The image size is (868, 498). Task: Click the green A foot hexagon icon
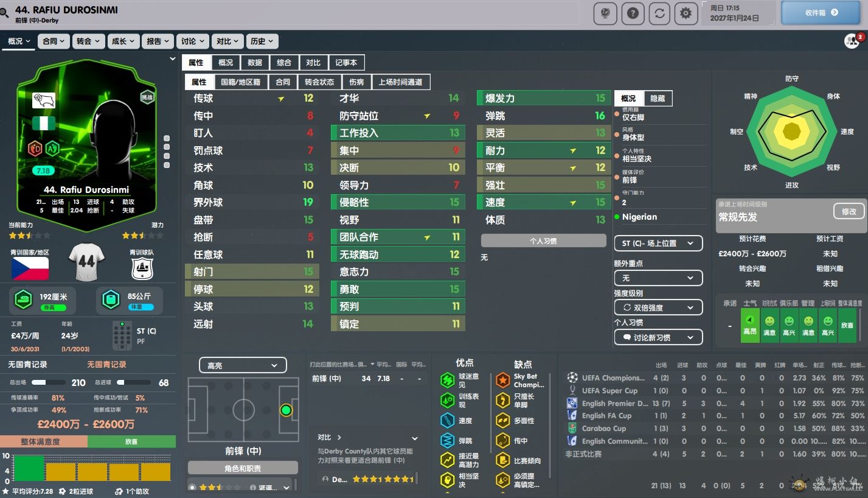(52, 147)
